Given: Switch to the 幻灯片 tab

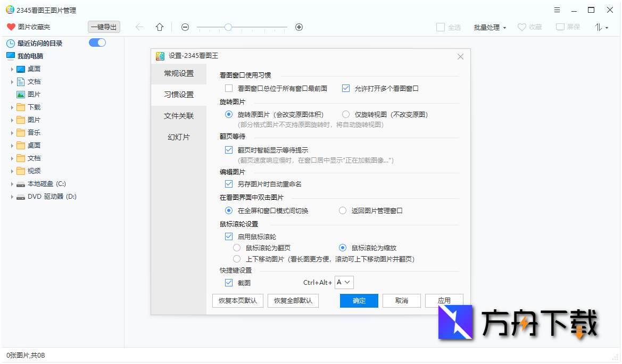Looking at the screenshot, I should point(179,137).
